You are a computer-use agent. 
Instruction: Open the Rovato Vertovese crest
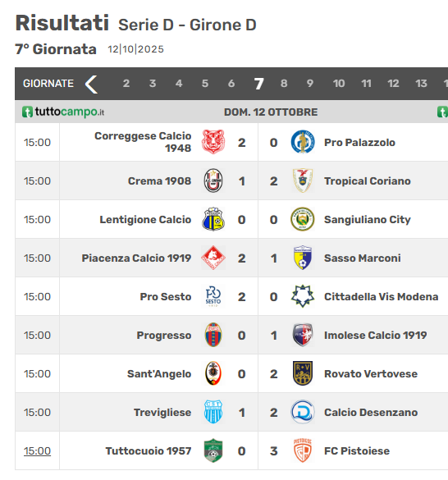[x=303, y=373]
